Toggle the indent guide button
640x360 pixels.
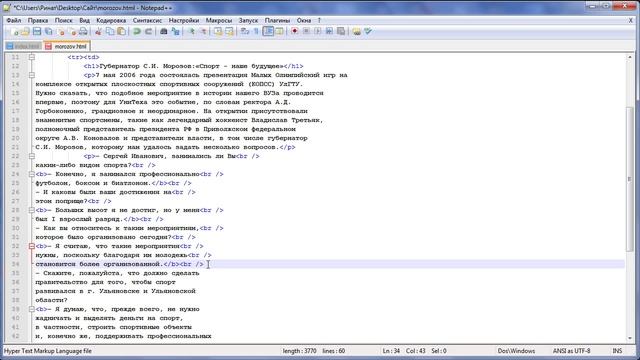tap(268, 32)
